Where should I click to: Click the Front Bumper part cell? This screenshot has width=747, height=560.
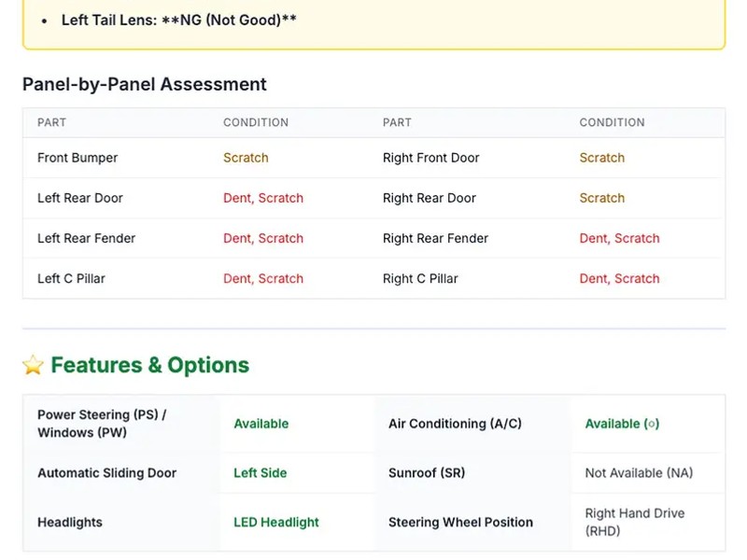coord(78,158)
